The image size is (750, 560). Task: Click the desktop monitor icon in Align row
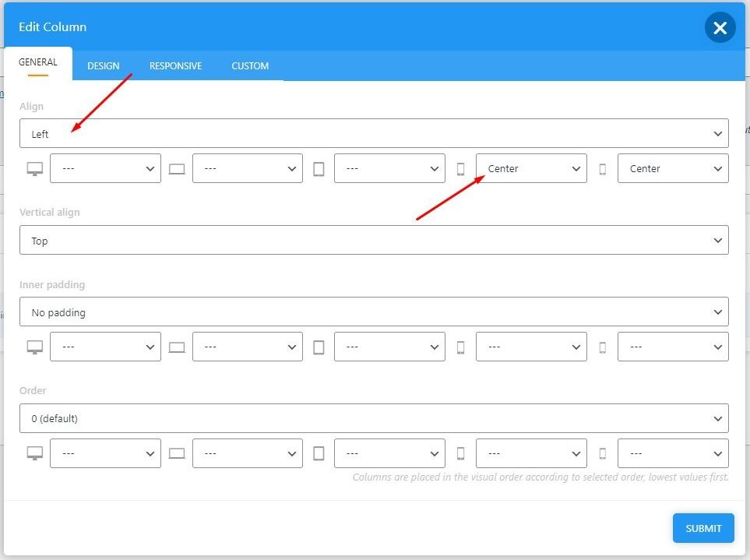34,169
